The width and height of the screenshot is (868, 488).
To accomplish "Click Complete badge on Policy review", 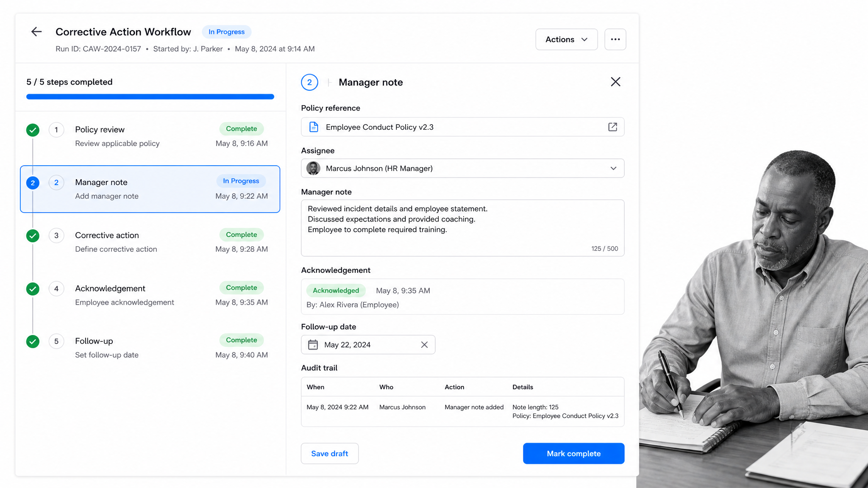I will click(x=241, y=129).
